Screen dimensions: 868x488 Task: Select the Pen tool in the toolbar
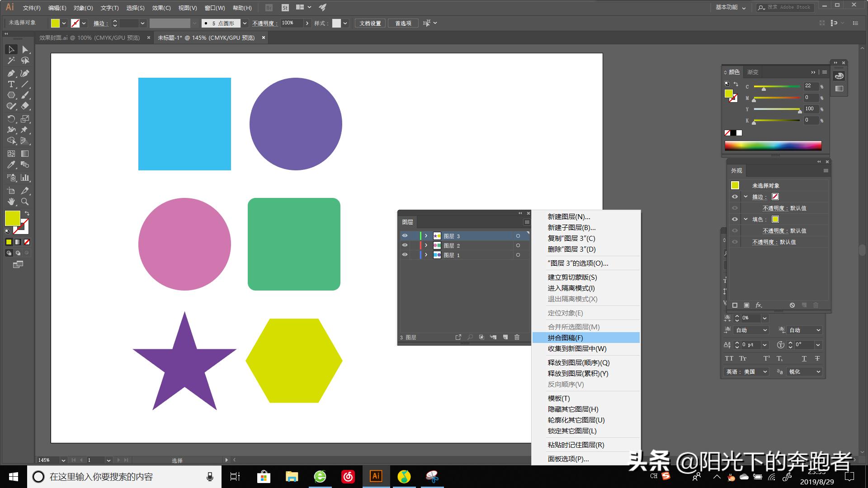click(12, 73)
